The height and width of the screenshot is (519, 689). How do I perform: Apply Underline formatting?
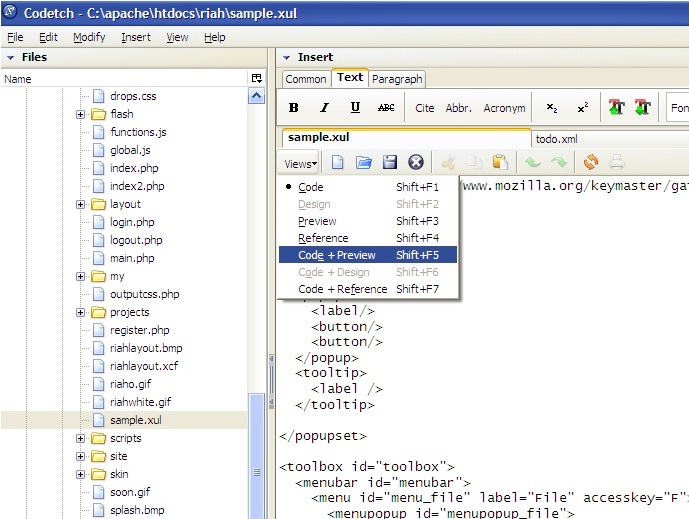(355, 108)
